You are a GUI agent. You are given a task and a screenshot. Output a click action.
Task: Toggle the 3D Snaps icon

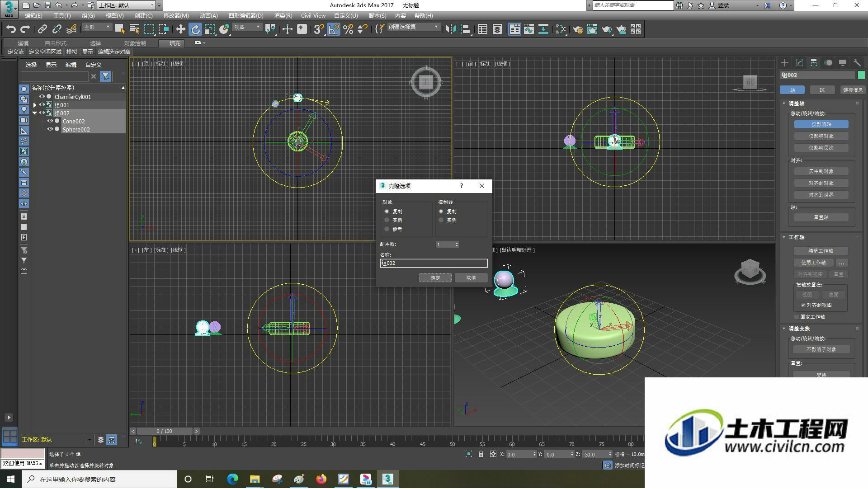[x=319, y=29]
